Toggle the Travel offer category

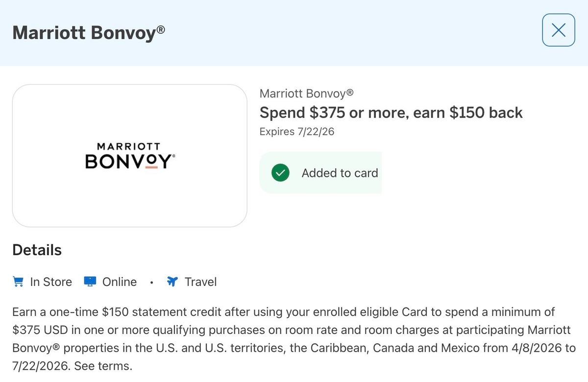pyautogui.click(x=191, y=281)
